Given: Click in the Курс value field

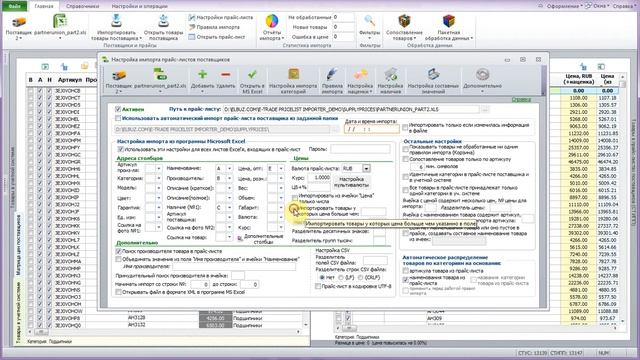Looking at the screenshot, I should (x=319, y=178).
